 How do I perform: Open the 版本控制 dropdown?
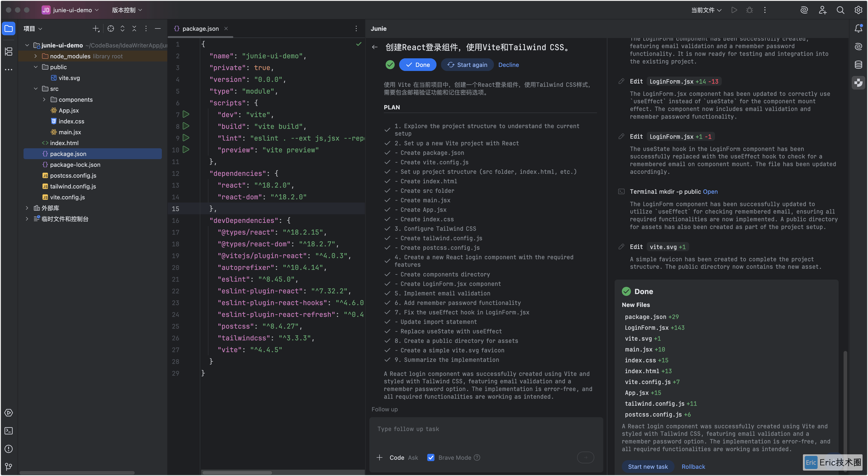(127, 10)
